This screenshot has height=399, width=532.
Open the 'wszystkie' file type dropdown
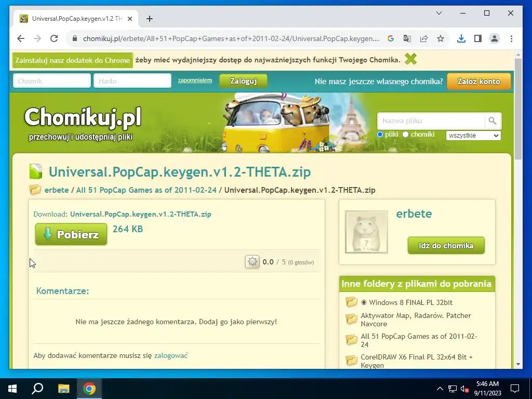click(x=473, y=136)
